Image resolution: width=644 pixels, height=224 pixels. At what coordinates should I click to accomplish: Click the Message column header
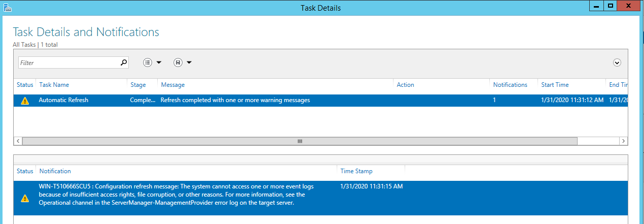pyautogui.click(x=173, y=85)
